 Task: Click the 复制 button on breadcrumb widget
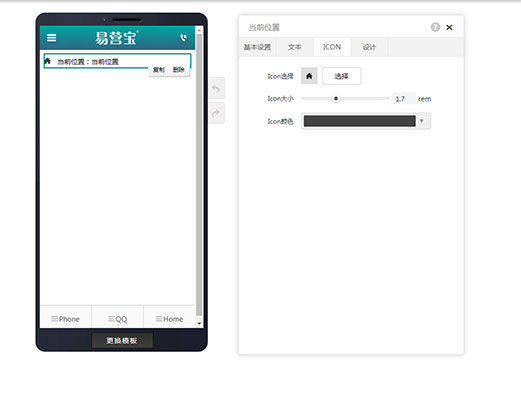[x=158, y=69]
